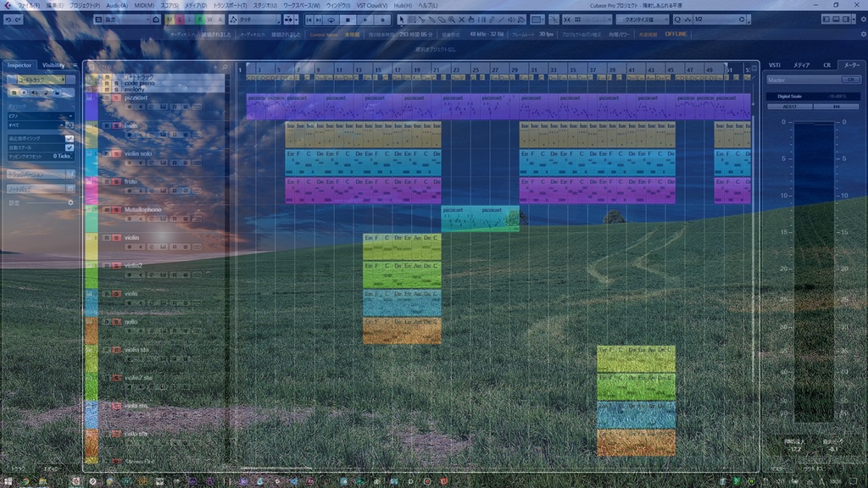Open すべて voicing range dropdown
The image size is (868, 488).
tap(36, 125)
